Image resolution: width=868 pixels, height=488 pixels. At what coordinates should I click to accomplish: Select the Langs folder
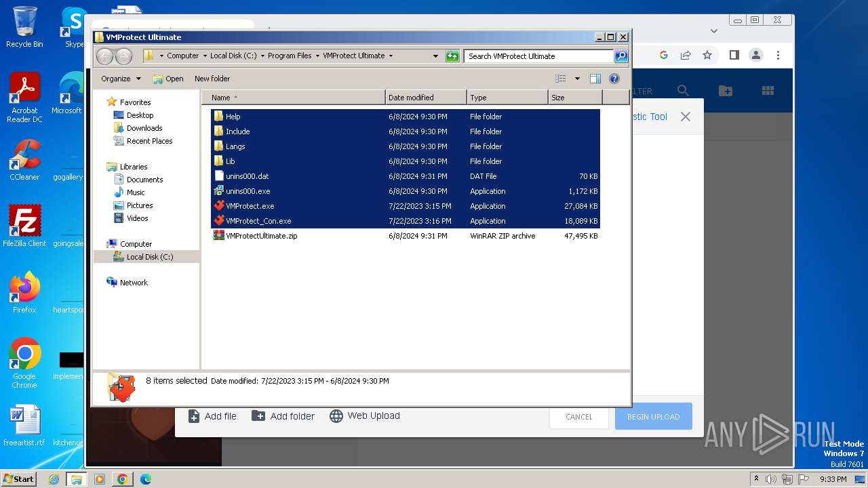click(x=406, y=146)
